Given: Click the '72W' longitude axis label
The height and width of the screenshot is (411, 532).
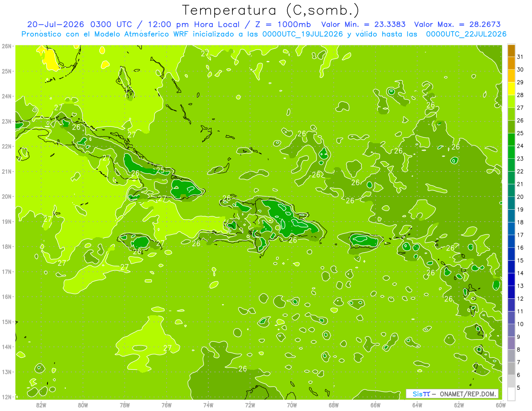Looking at the screenshot, I should (x=250, y=405).
